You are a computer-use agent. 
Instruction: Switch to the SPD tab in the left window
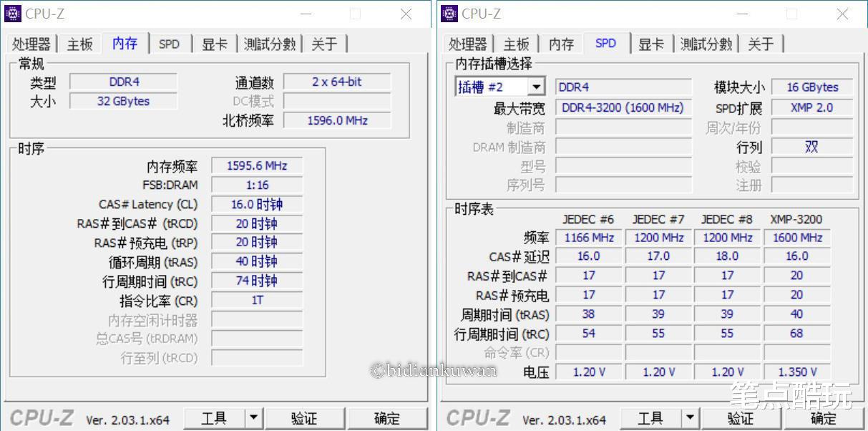click(170, 44)
